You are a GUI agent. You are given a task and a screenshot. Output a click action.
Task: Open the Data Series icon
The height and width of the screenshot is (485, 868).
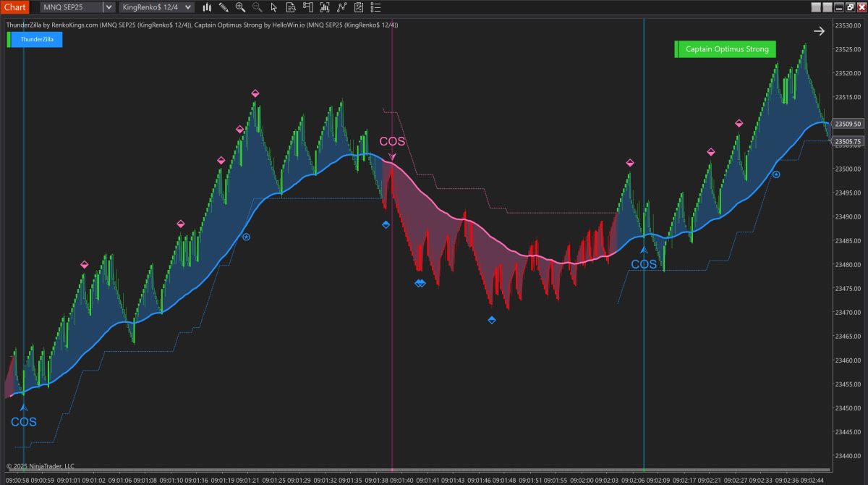[324, 7]
